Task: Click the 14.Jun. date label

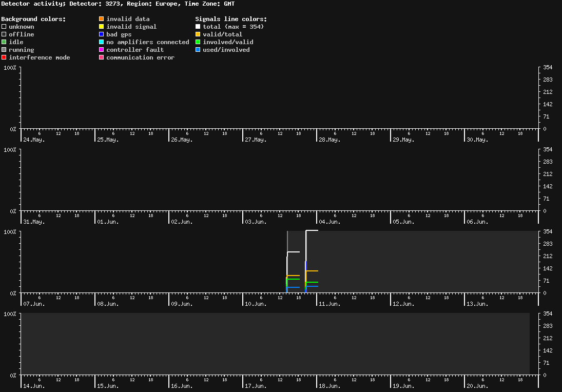Action: [x=34, y=386]
